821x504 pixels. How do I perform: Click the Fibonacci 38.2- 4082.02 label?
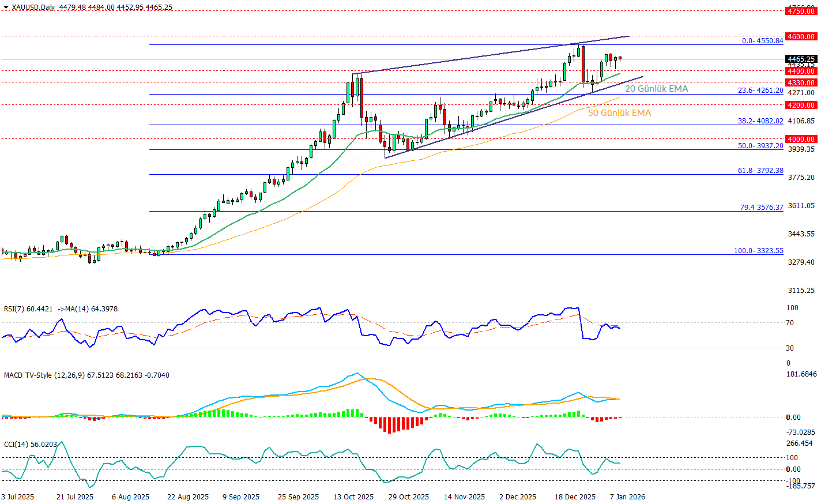coord(760,121)
